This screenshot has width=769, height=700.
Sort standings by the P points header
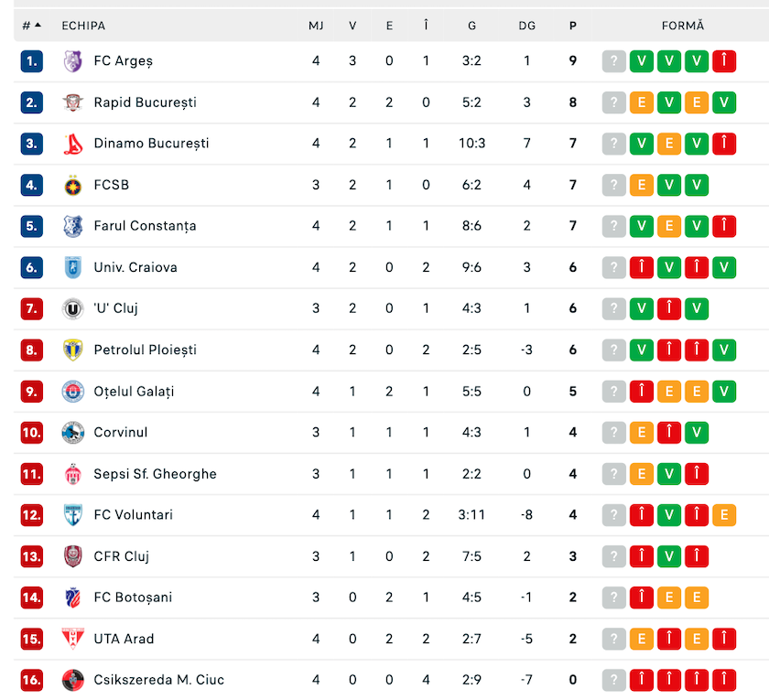(573, 26)
